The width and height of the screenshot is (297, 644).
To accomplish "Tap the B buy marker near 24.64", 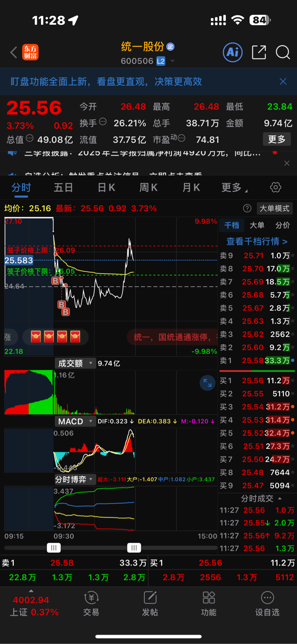I will (56, 281).
